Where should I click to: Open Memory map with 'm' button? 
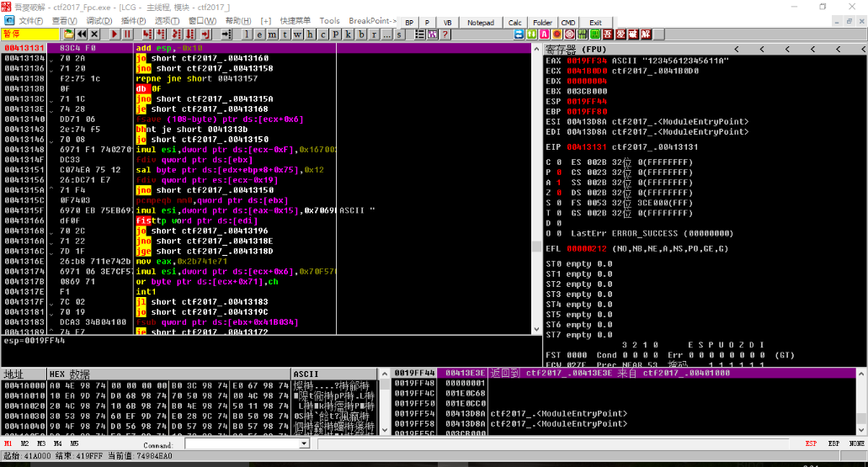tap(271, 34)
